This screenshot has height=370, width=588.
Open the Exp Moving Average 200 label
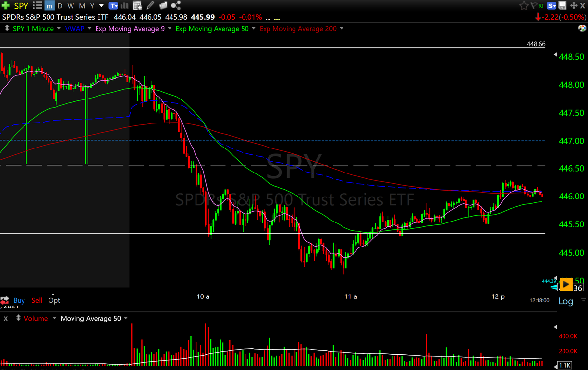click(298, 29)
